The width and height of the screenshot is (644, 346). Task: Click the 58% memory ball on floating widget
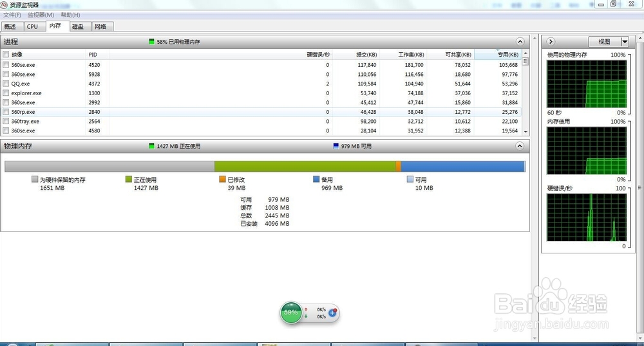click(x=291, y=313)
